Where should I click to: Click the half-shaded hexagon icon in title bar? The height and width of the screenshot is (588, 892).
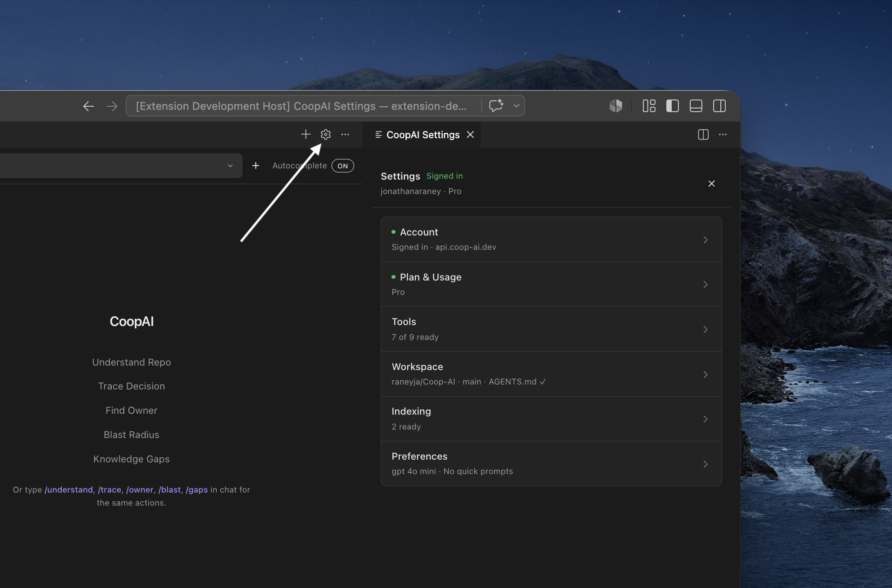[616, 106]
